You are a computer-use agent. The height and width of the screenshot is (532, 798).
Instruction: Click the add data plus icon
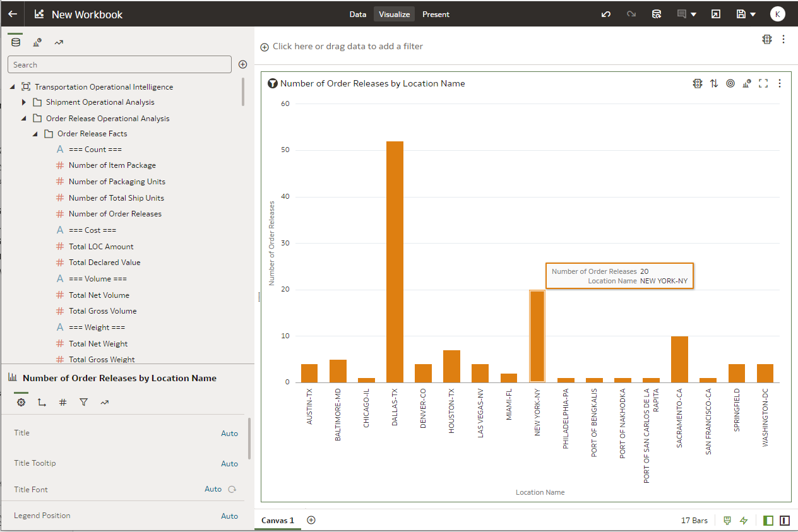(x=242, y=64)
